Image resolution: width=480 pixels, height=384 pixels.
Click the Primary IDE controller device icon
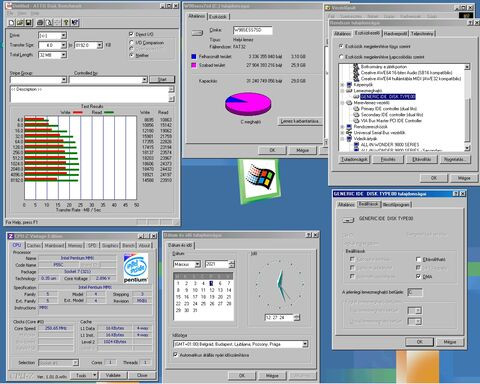tap(356, 109)
